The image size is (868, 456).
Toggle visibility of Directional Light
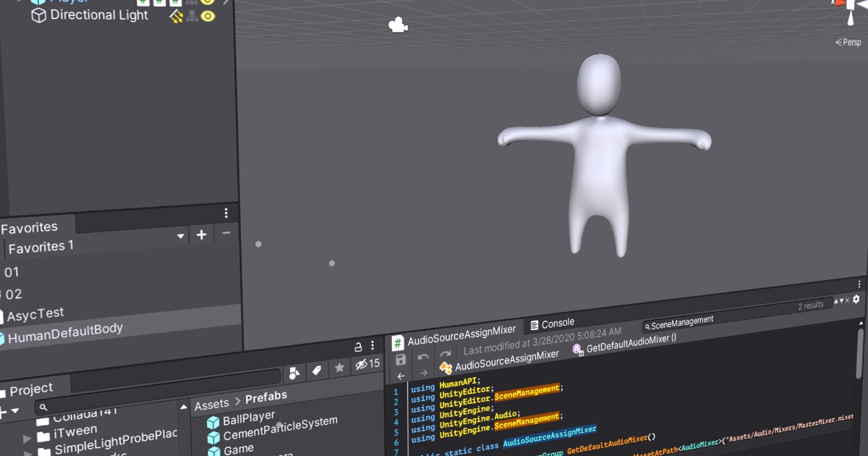coord(209,15)
